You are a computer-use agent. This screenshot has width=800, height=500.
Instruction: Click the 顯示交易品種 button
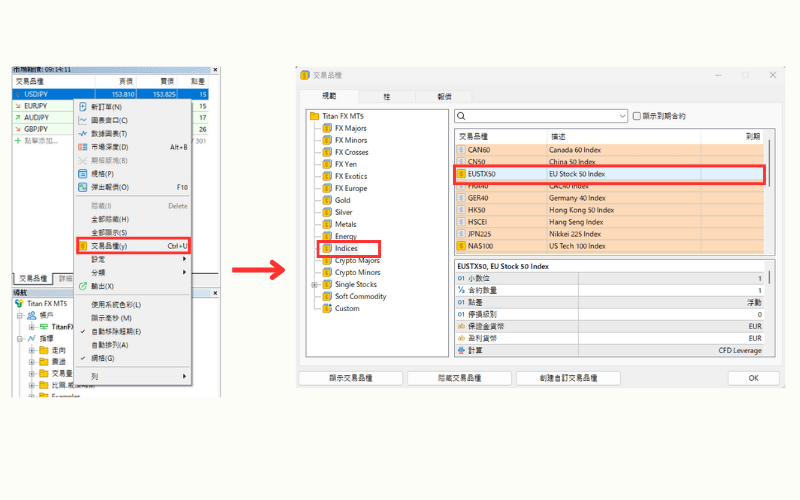point(349,378)
